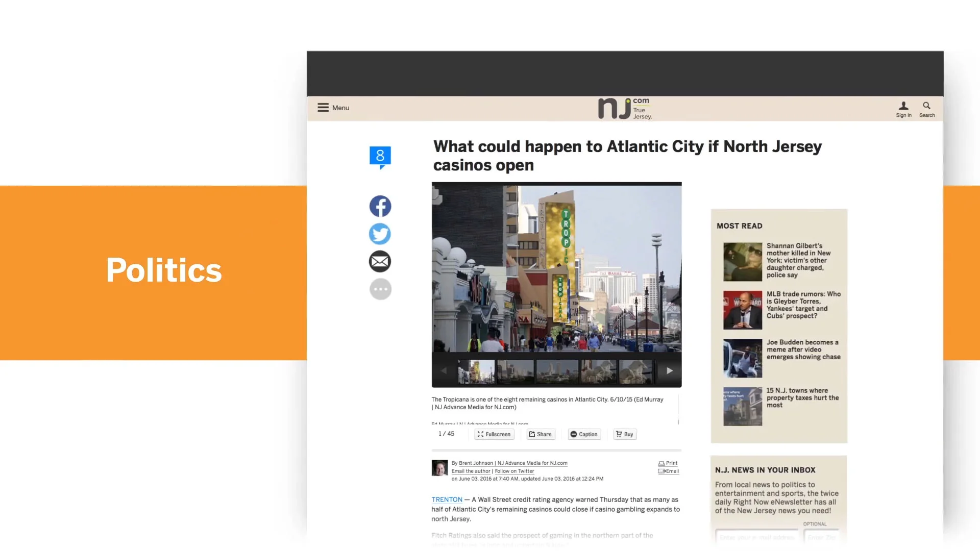Click the newsletter email address field
This screenshot has width=980, height=551.
tap(757, 537)
